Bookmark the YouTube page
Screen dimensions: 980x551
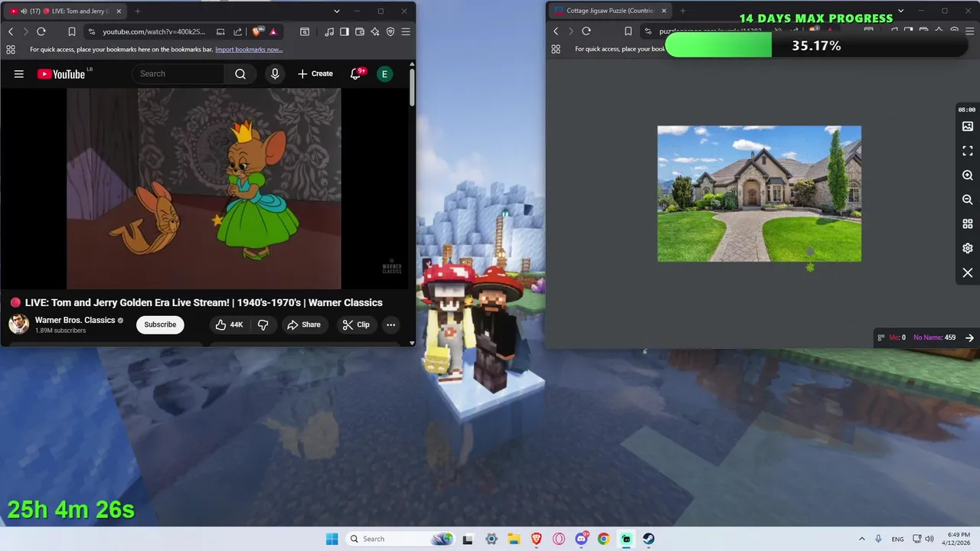(x=71, y=31)
